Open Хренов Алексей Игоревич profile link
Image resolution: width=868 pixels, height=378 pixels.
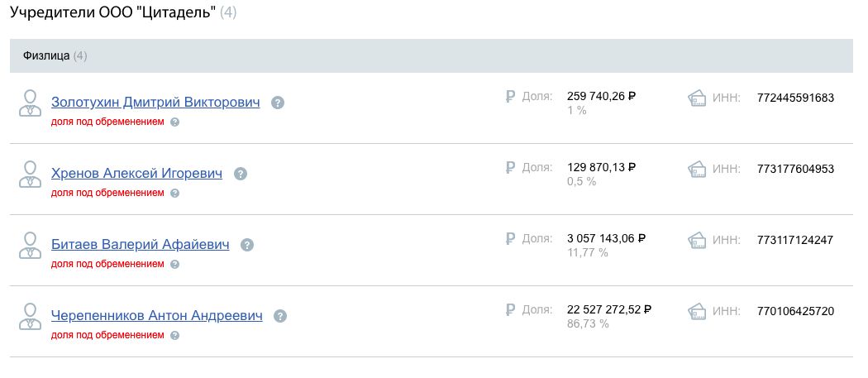[136, 174]
